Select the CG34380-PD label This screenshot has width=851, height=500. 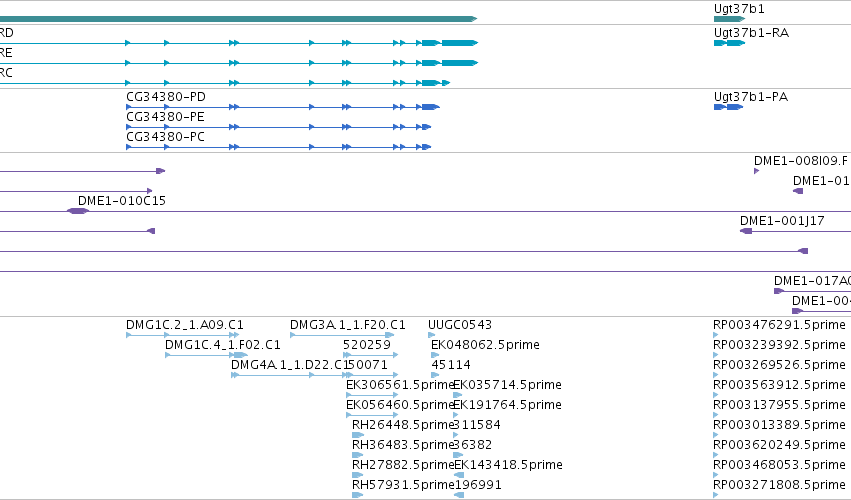coord(166,97)
